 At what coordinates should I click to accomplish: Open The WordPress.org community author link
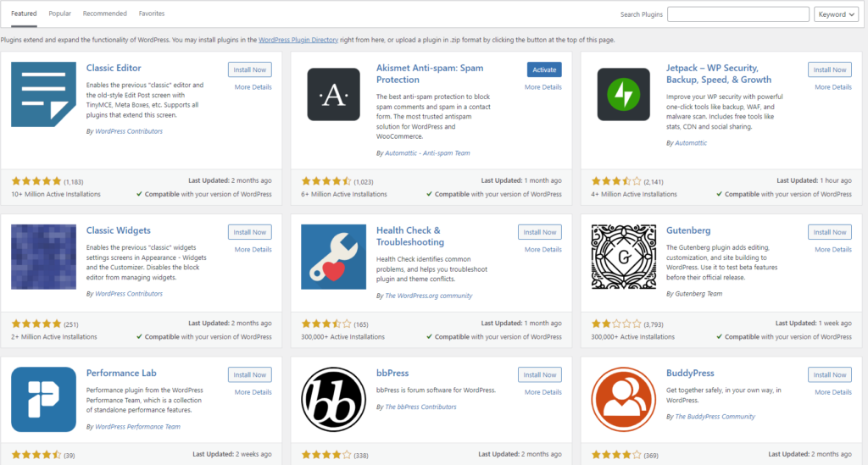[428, 296]
